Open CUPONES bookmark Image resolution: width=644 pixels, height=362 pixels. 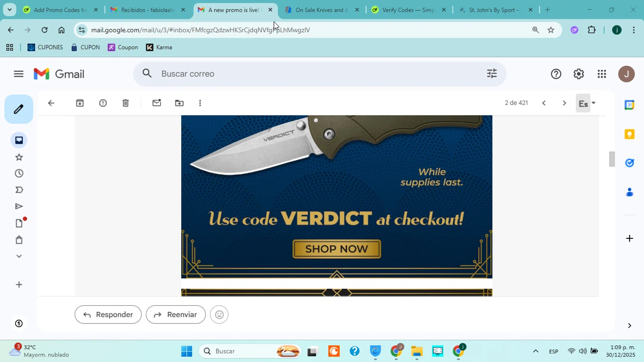point(45,47)
